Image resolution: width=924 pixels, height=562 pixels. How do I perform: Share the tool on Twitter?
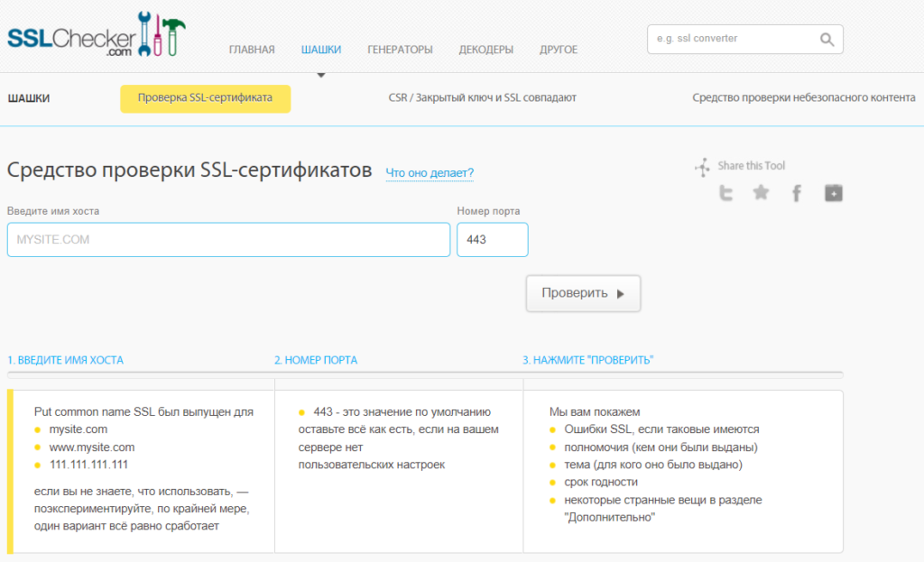tap(725, 193)
